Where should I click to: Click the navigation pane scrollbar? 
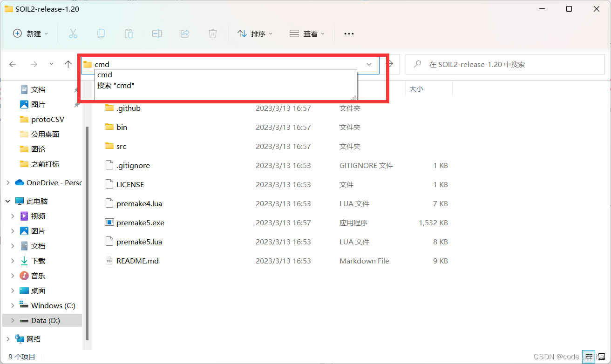(x=87, y=233)
